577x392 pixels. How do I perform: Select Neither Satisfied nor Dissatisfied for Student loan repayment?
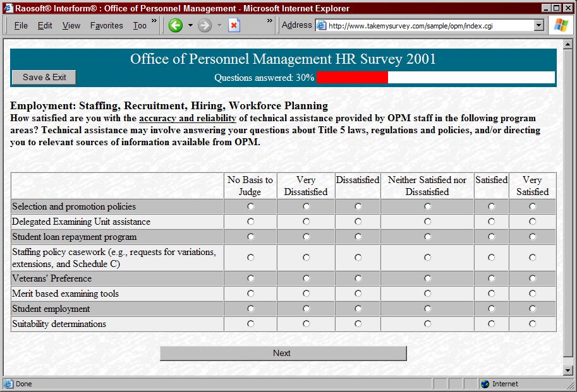427,237
